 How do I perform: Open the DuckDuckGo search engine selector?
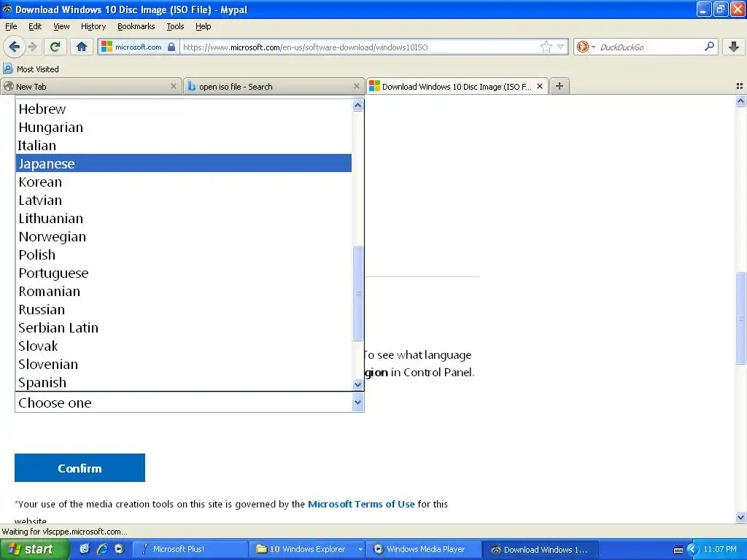point(586,47)
